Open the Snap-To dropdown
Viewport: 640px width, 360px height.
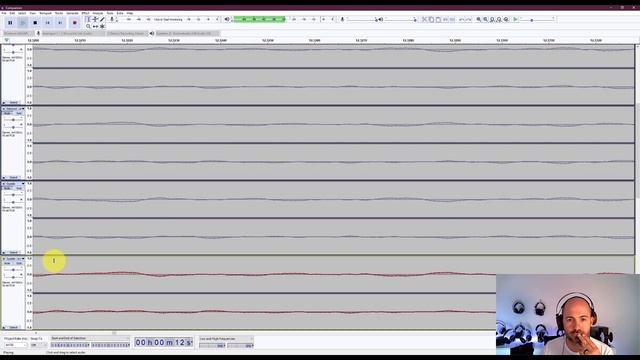[x=39, y=345]
